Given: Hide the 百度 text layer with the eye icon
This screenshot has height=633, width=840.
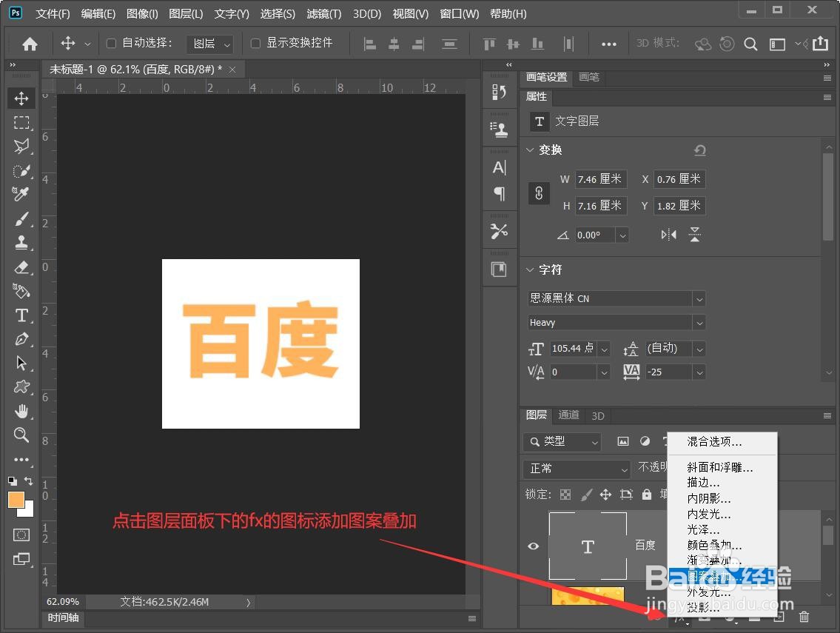Looking at the screenshot, I should pyautogui.click(x=534, y=546).
